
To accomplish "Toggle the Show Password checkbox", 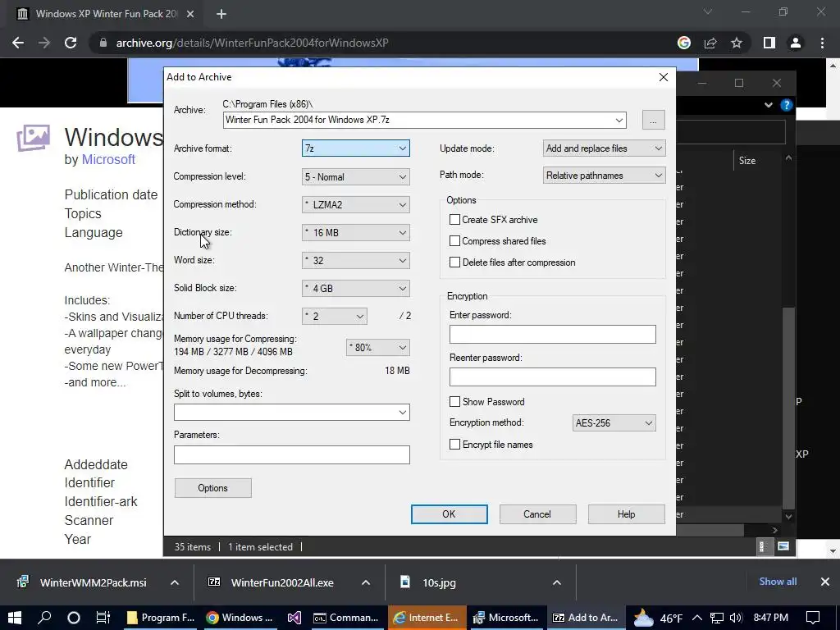I will point(454,402).
